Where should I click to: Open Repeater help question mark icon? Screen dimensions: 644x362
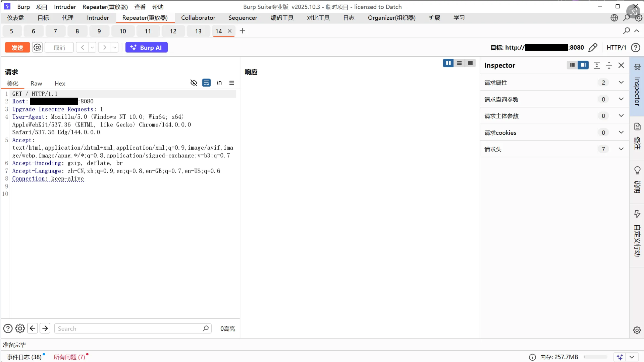635,48
